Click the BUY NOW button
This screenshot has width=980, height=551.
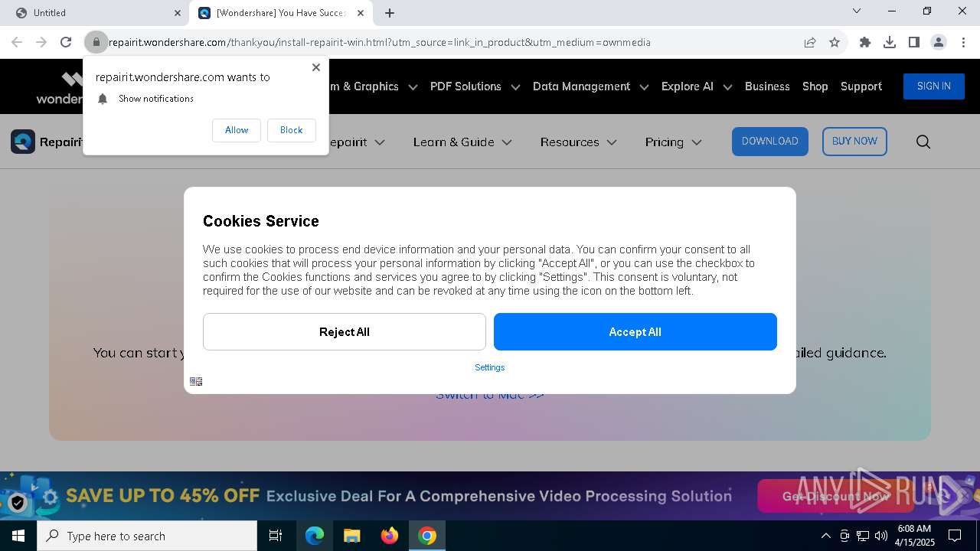[854, 142]
